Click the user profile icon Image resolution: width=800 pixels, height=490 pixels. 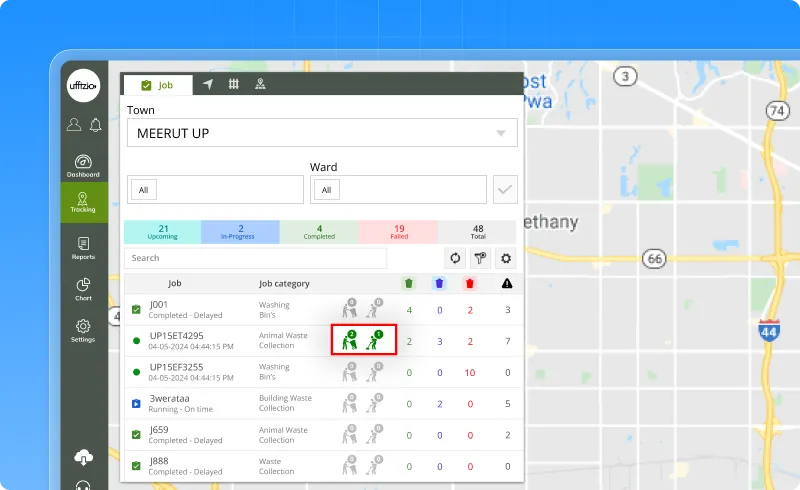click(74, 125)
